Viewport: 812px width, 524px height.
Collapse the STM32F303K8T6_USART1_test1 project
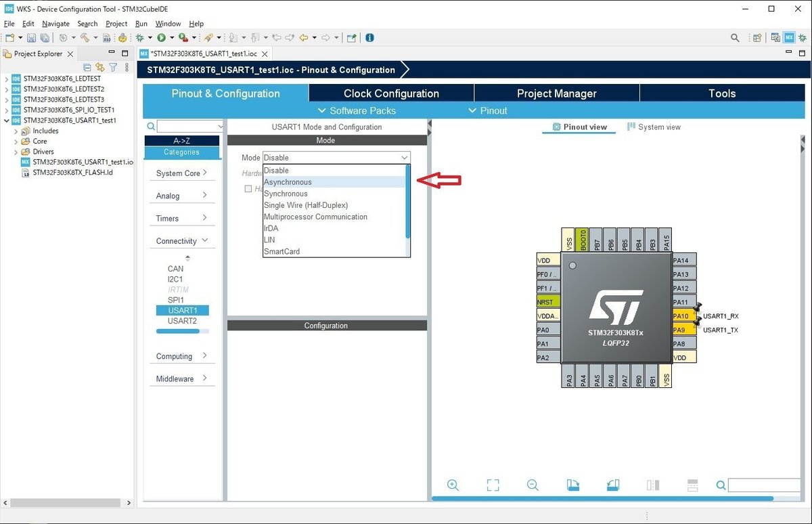[x=7, y=121]
